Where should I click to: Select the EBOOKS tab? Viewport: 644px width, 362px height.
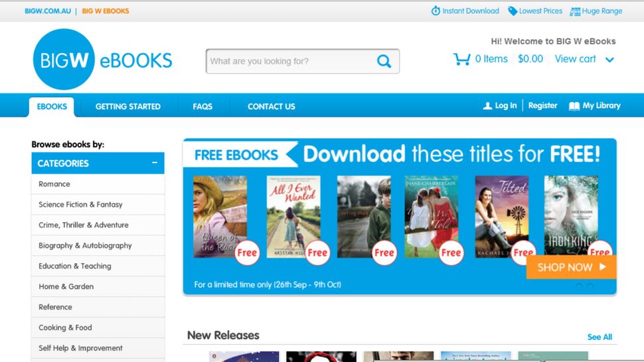pos(52,107)
